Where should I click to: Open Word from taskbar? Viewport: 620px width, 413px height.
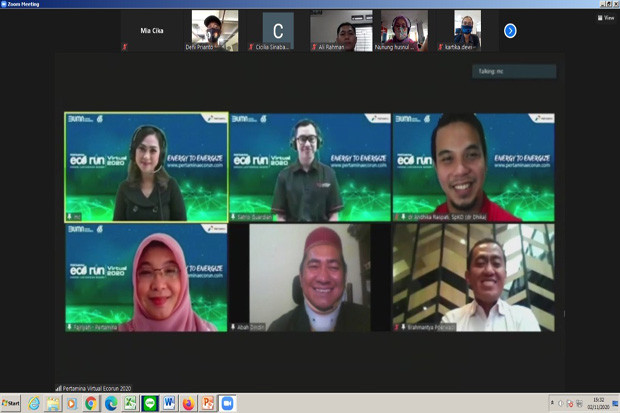tap(169, 403)
